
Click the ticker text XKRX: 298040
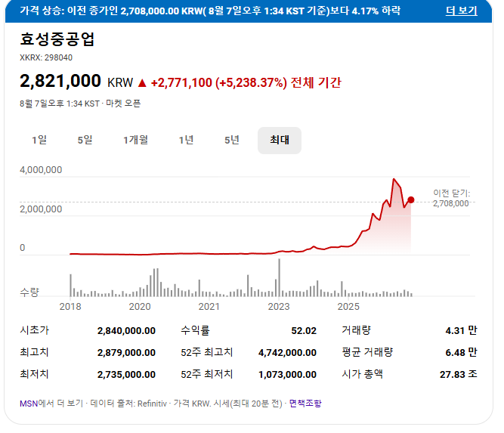(x=46, y=58)
